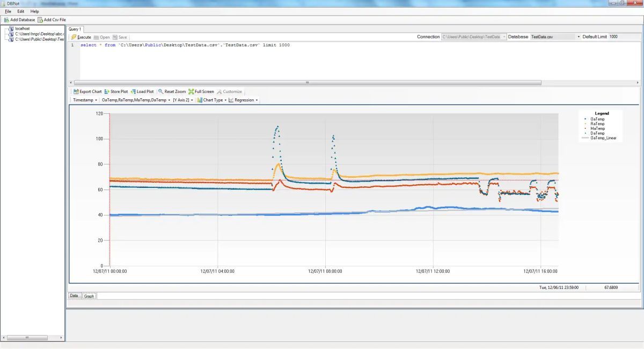644x349 pixels.
Task: Click DaTemp in the chart legend
Action: coord(597,133)
